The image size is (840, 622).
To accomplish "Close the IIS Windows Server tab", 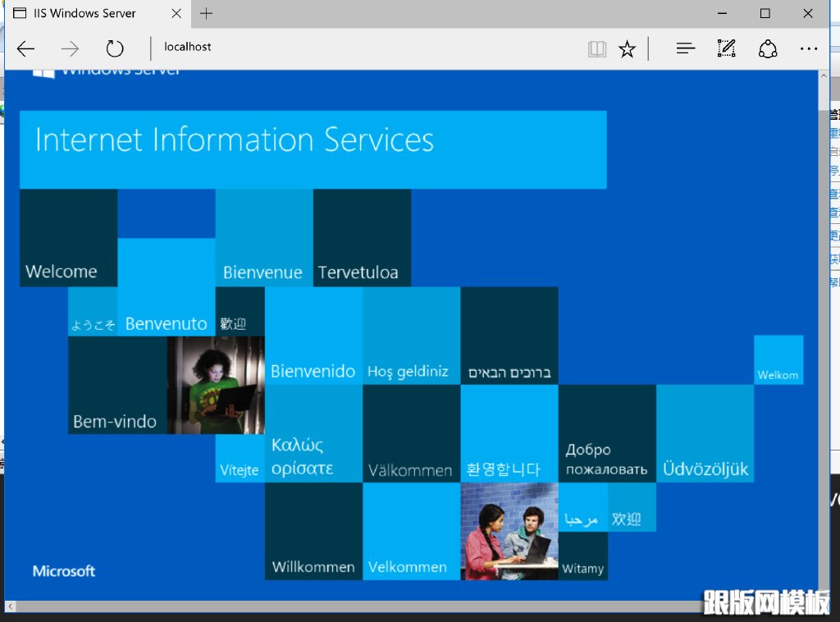I will (x=177, y=13).
